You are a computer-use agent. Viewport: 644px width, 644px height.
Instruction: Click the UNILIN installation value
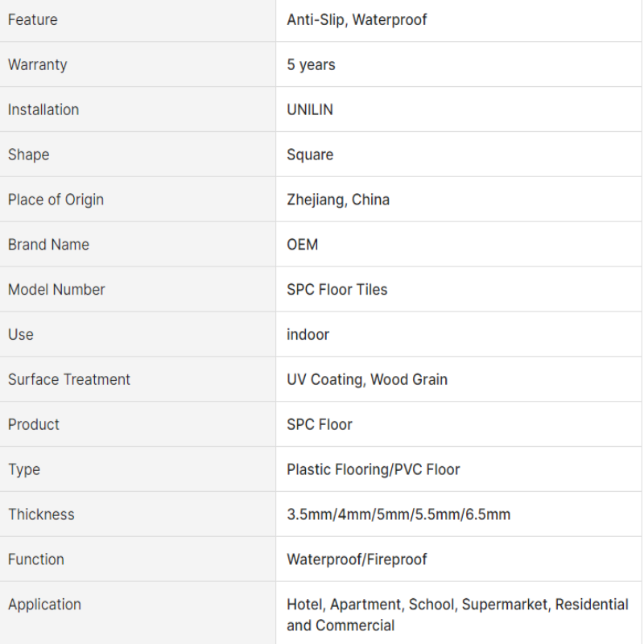coord(310,109)
